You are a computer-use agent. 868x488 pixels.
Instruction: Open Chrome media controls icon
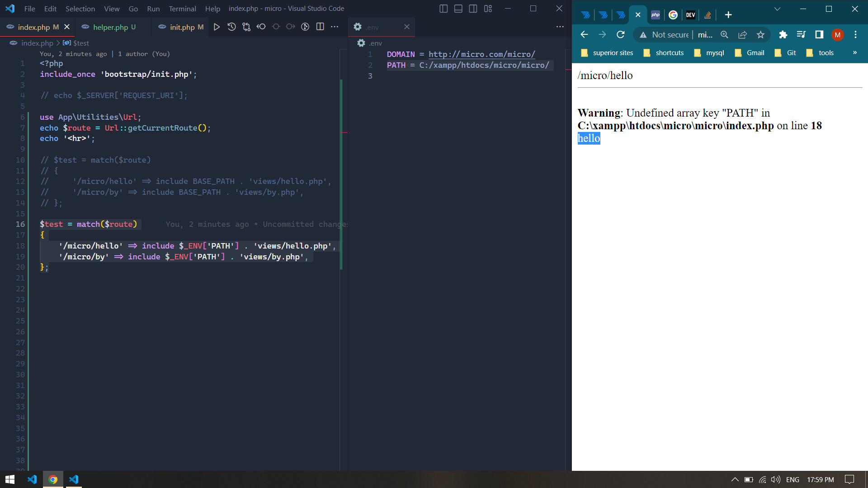[x=801, y=35]
